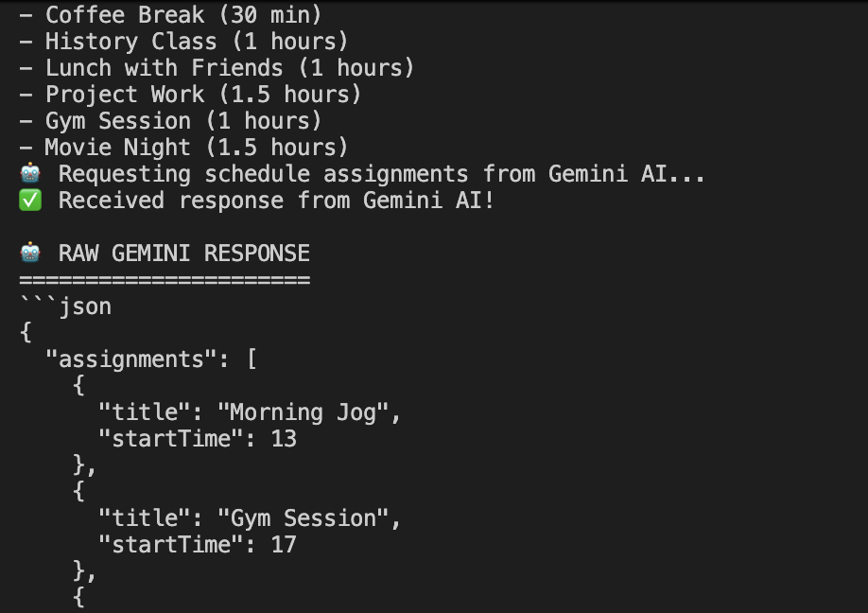
Task: Click the startTime value 17
Action: point(283,545)
